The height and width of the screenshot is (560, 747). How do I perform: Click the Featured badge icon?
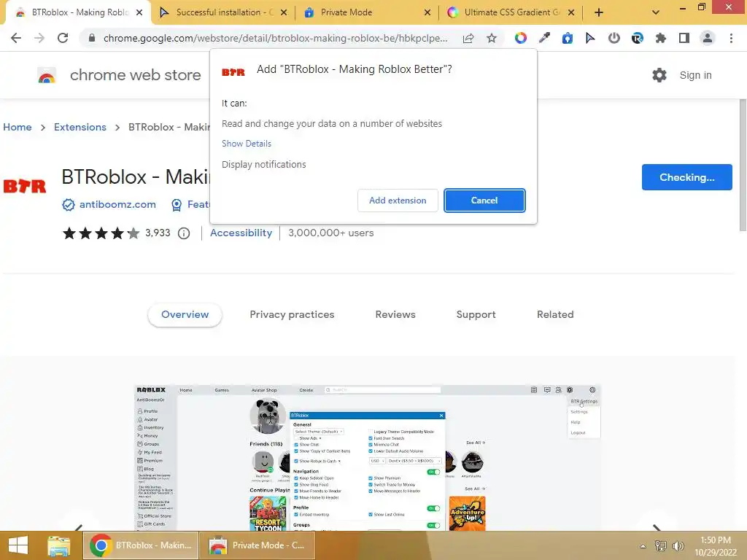[177, 205]
